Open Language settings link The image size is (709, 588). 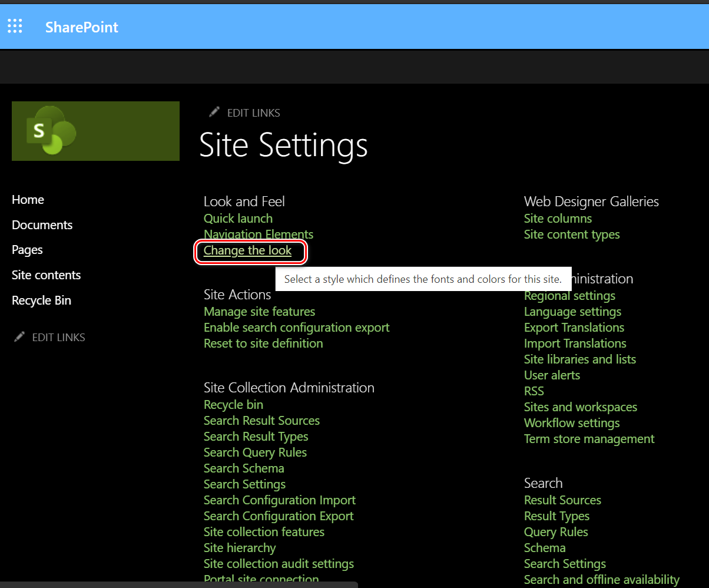pyautogui.click(x=572, y=312)
